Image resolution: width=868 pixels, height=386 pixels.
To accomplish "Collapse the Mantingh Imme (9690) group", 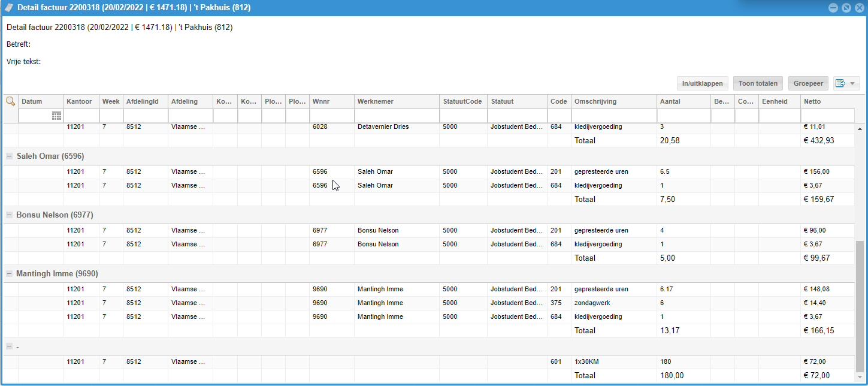I will pyautogui.click(x=9, y=273).
